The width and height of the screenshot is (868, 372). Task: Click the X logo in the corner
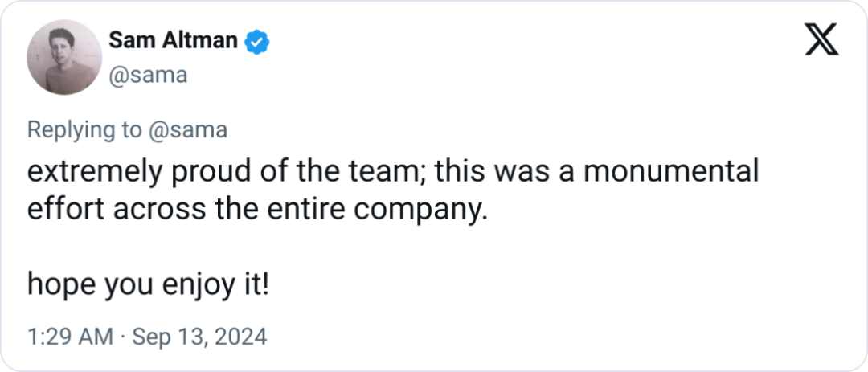[x=821, y=40]
